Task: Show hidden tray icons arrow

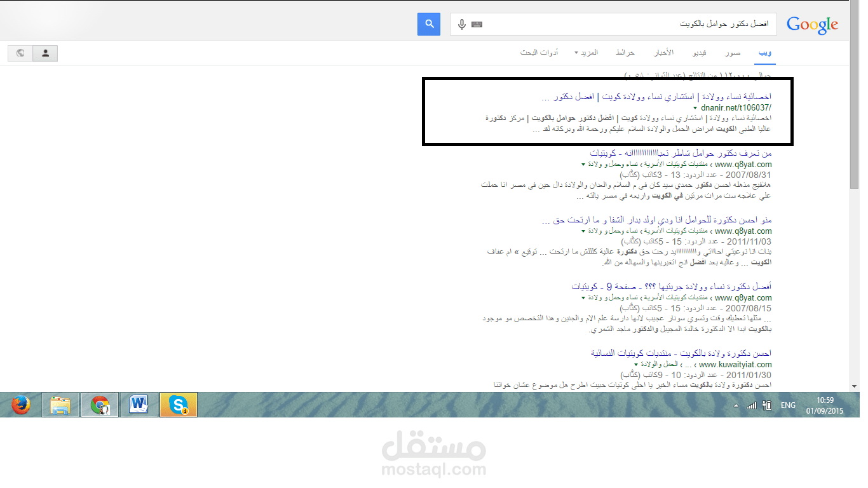Action: pos(736,405)
